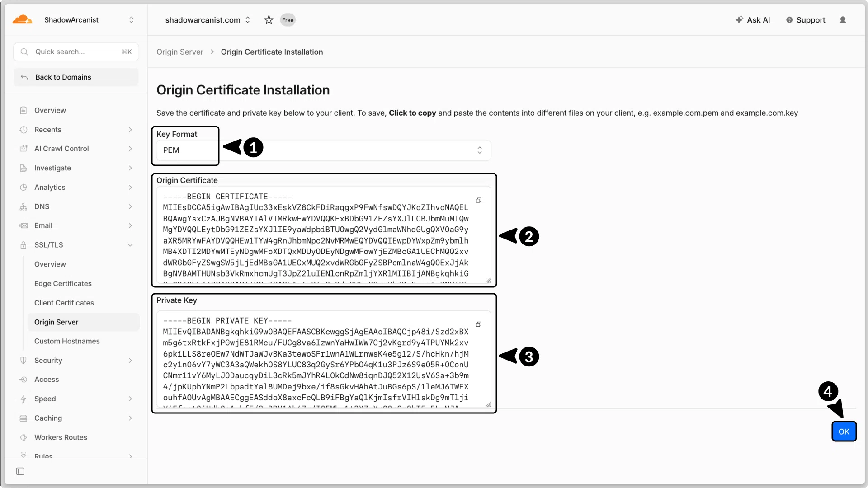Click the Overview clipboard icon
Image resolution: width=868 pixels, height=488 pixels.
click(x=24, y=110)
